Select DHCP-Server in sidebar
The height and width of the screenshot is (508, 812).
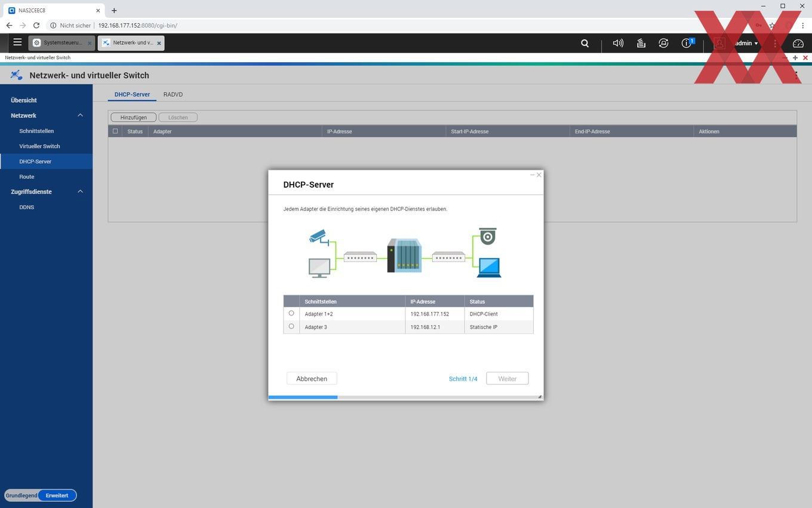point(46,161)
